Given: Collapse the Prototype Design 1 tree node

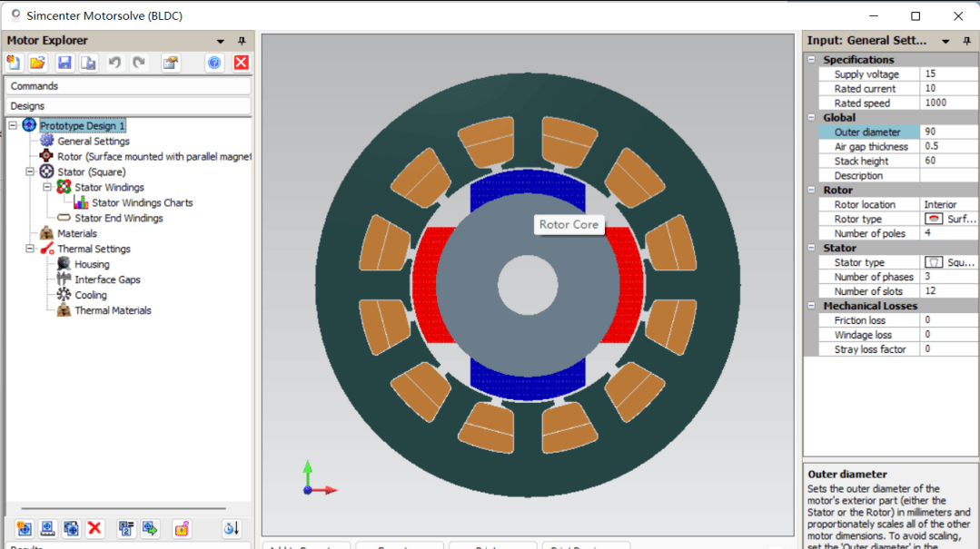Looking at the screenshot, I should tap(13, 125).
